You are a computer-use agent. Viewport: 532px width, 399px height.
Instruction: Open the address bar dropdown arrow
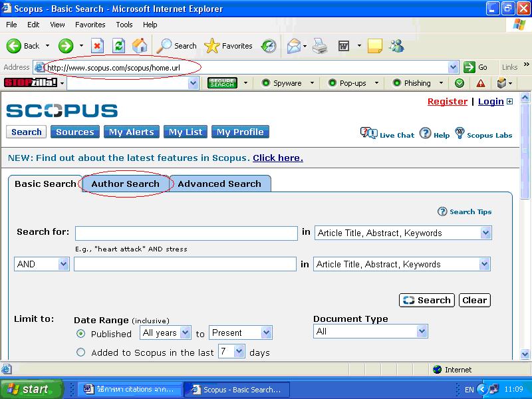coord(453,67)
